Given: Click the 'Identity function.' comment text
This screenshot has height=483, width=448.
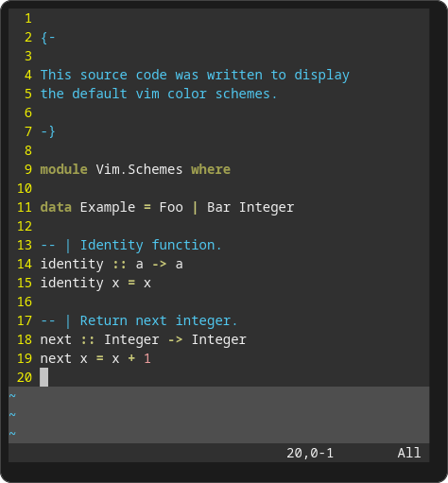Looking at the screenshot, I should click(151, 245).
